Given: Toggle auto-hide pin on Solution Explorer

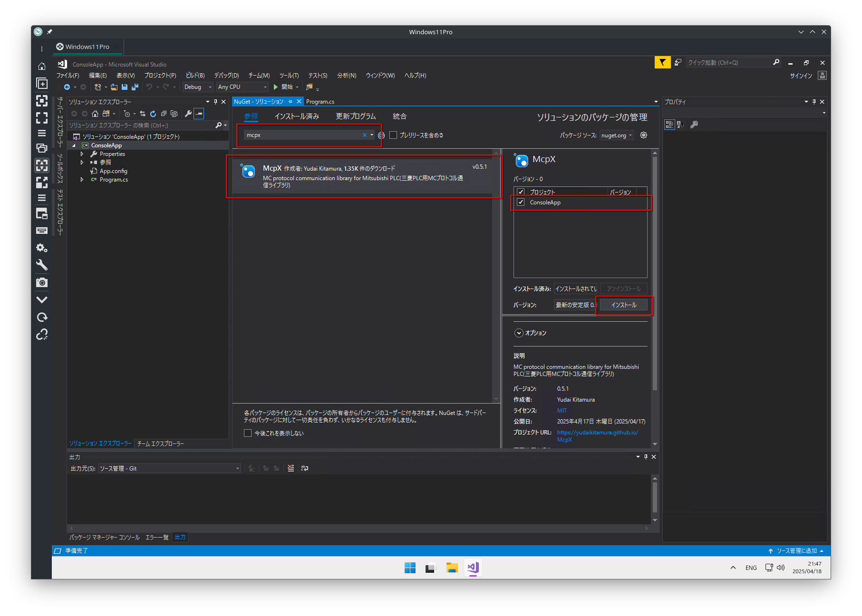Looking at the screenshot, I should click(215, 102).
